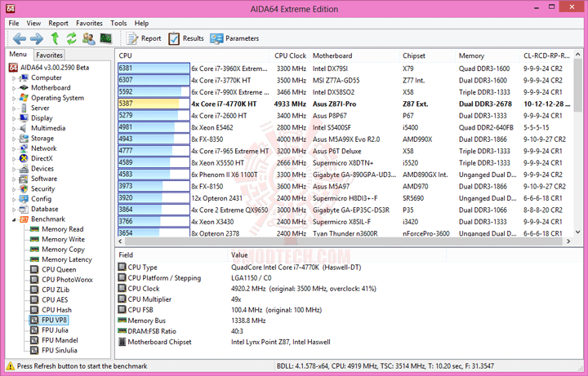Image resolution: width=588 pixels, height=376 pixels.
Task: Sort by the Motherboard column header
Action: click(354, 55)
